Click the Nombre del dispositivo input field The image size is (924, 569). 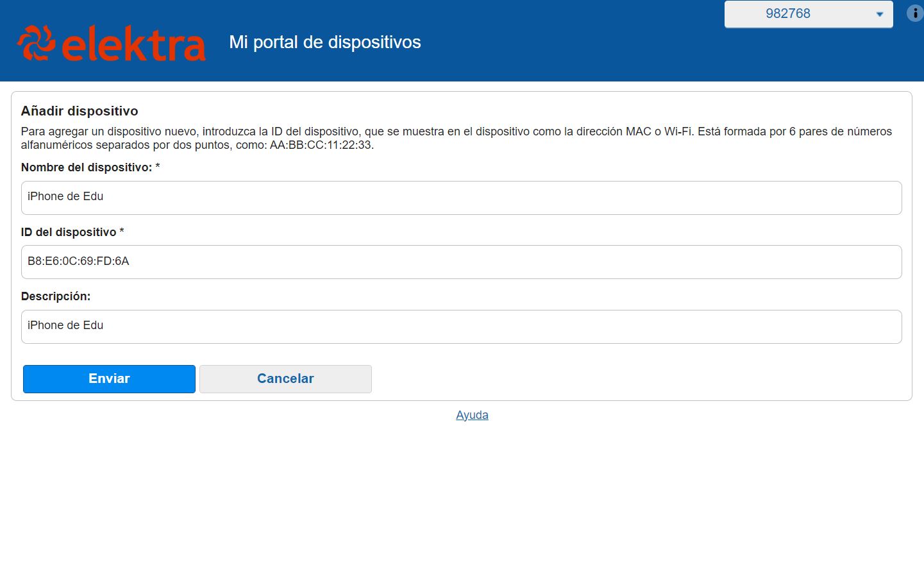461,198
